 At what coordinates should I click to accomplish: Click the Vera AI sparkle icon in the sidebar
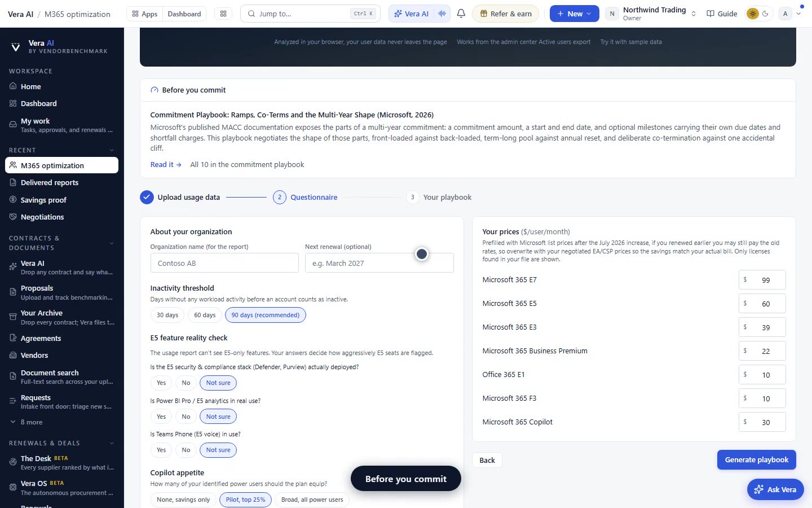(x=13, y=267)
